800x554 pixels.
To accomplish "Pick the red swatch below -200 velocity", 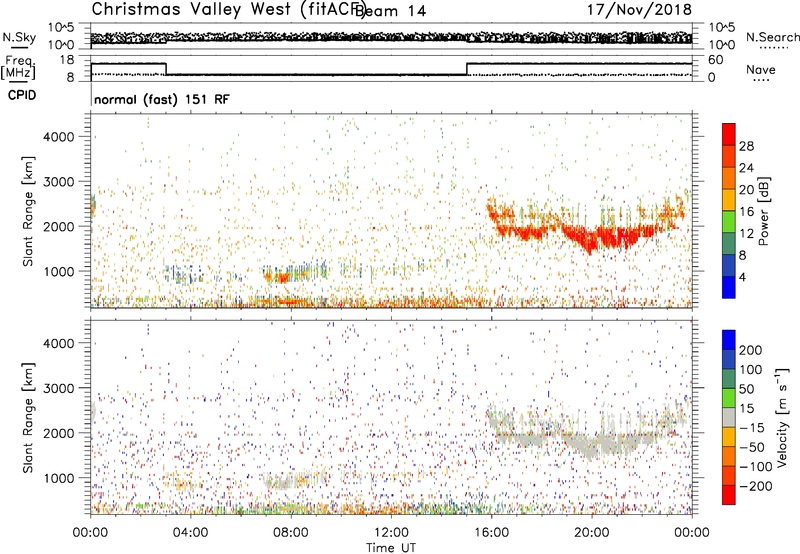I will [x=729, y=495].
